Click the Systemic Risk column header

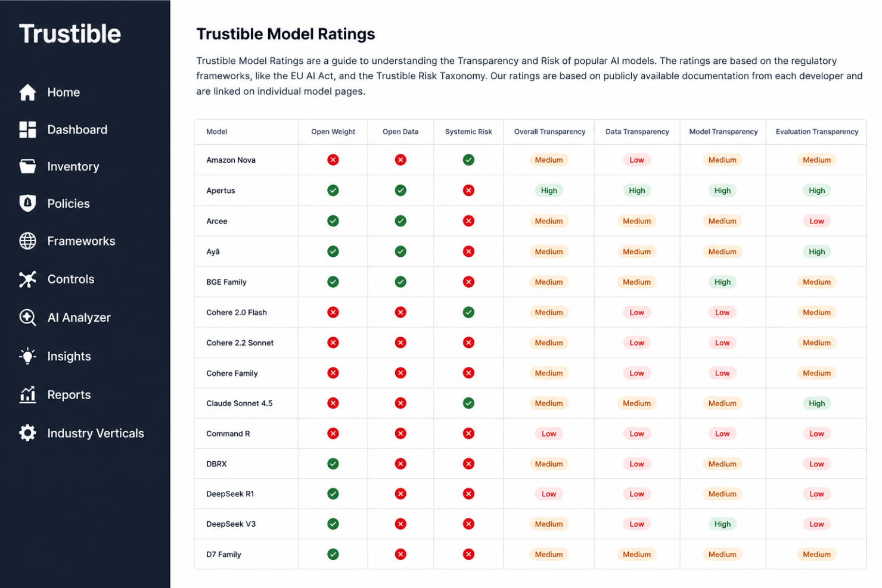point(468,132)
